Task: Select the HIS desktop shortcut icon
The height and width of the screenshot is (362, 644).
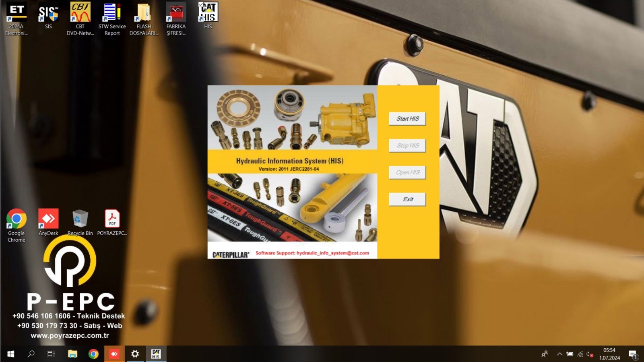Action: click(x=208, y=16)
